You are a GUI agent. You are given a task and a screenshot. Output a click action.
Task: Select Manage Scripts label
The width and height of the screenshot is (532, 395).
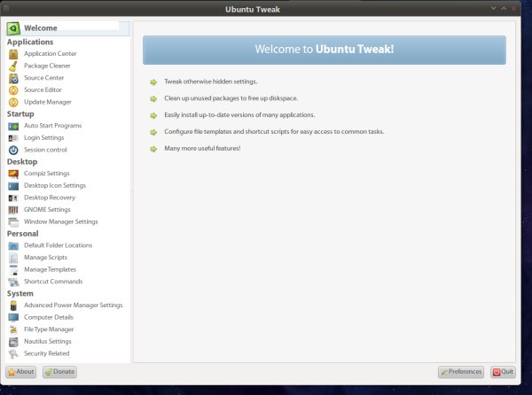pyautogui.click(x=45, y=258)
